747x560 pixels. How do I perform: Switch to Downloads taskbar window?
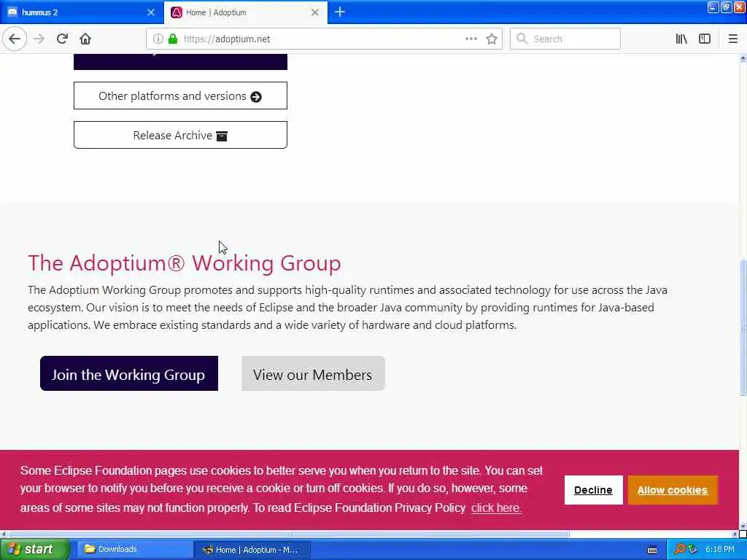[x=133, y=550]
